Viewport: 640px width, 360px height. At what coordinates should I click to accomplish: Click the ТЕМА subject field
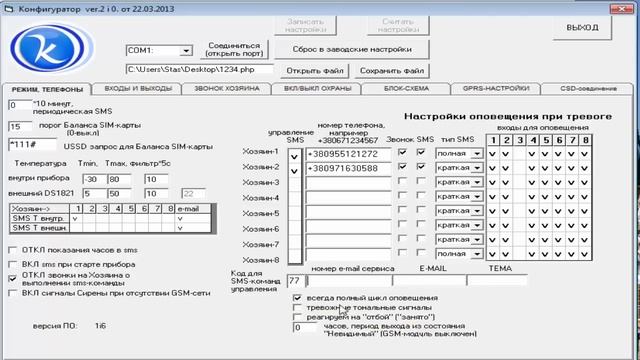pyautogui.click(x=497, y=281)
